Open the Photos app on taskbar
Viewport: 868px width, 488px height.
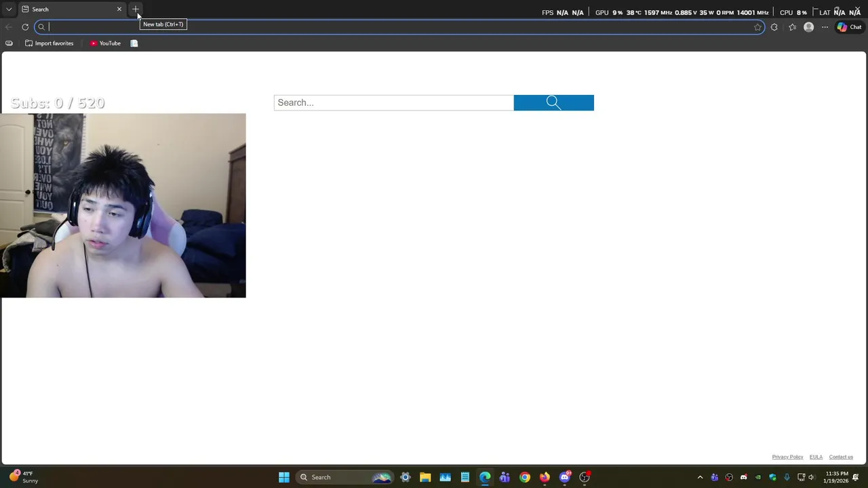(x=445, y=477)
